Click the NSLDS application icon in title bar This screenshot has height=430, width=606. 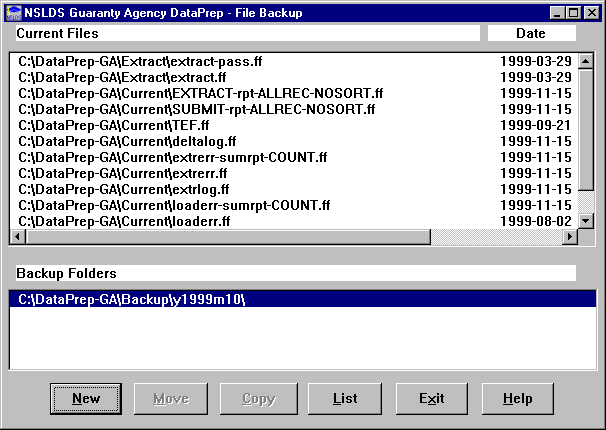coord(14,13)
